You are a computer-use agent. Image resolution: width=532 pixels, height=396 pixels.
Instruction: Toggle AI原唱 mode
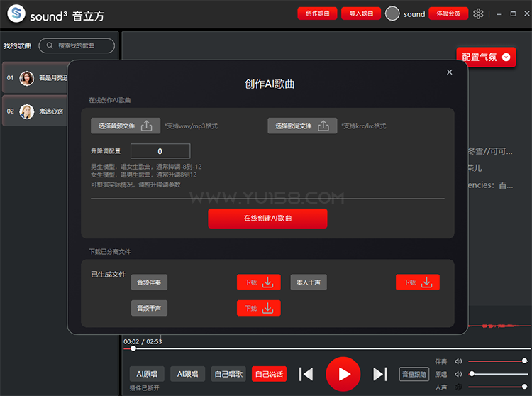tap(147, 373)
